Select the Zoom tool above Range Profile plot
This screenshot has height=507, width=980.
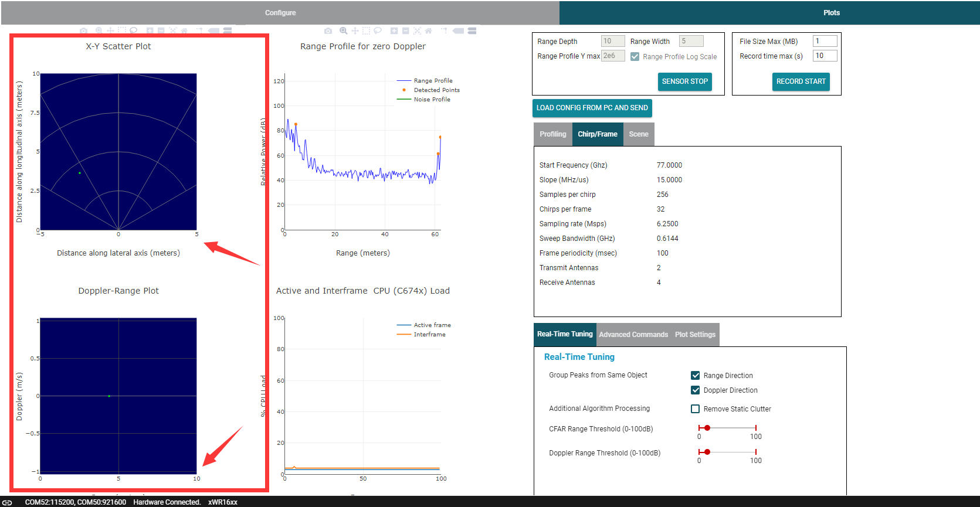point(344,30)
